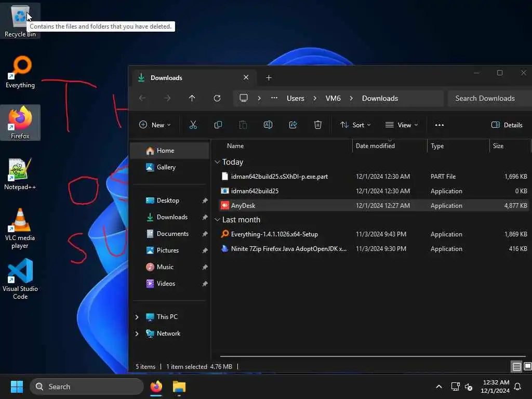Click File Explorer icon on taskbar

(179, 387)
